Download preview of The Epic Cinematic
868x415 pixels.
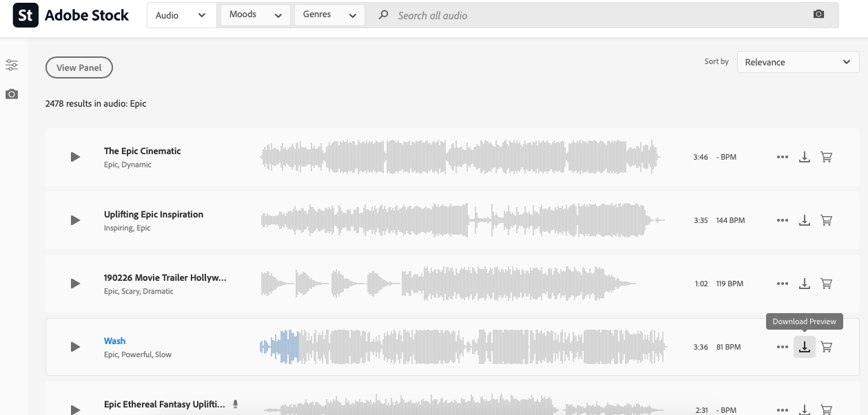point(804,157)
